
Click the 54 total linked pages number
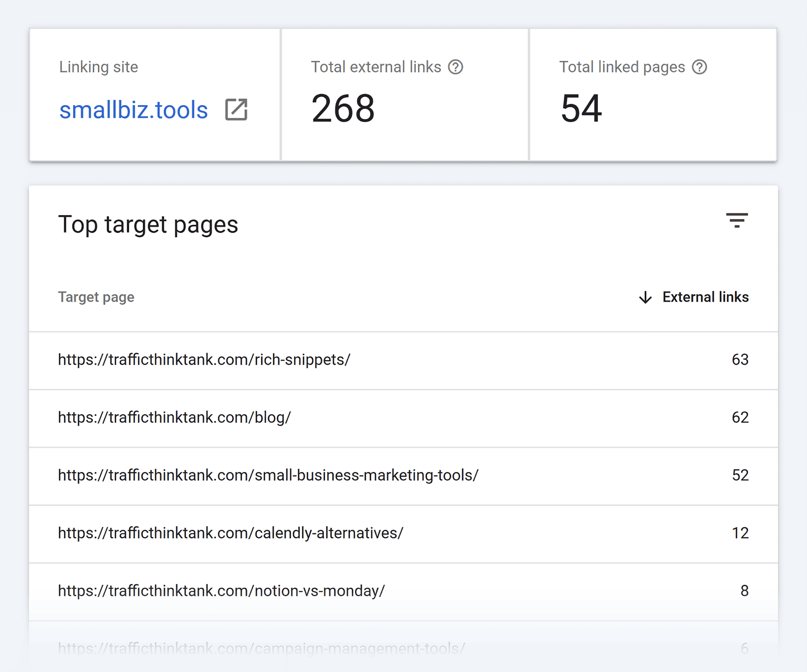(581, 108)
